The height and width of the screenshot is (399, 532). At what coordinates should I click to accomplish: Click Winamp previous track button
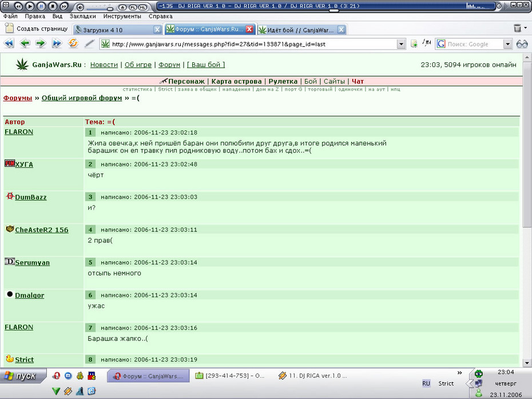point(18,6)
